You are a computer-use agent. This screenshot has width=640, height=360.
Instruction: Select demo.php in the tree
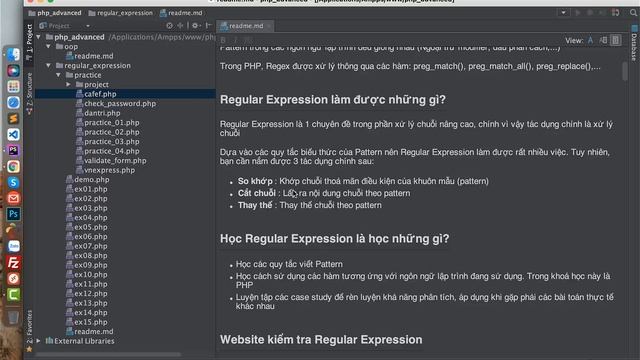click(92, 180)
